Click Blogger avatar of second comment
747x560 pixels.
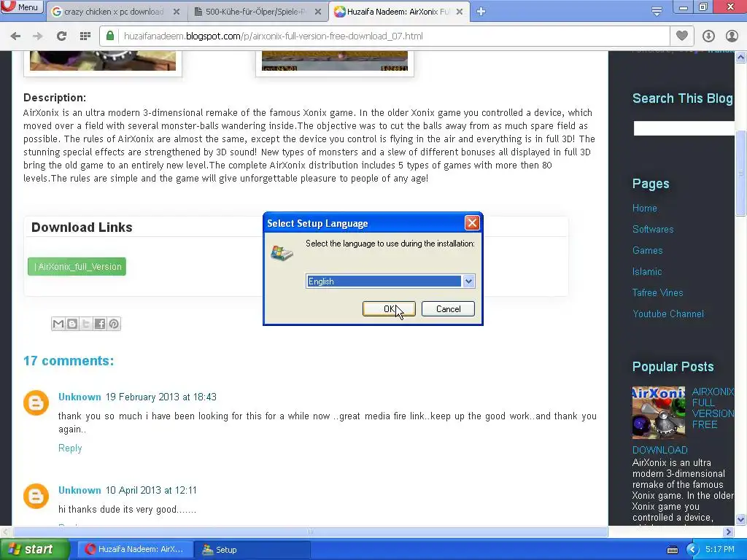coord(36,496)
